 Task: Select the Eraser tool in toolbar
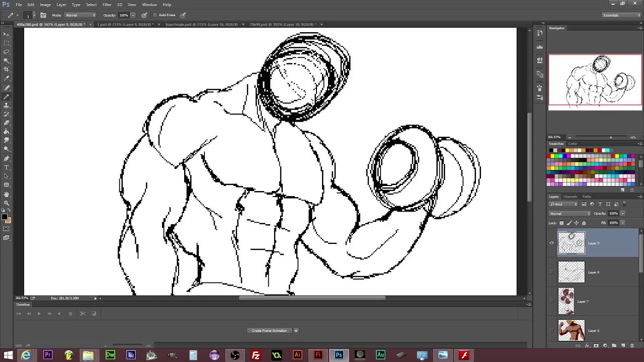pyautogui.click(x=7, y=123)
